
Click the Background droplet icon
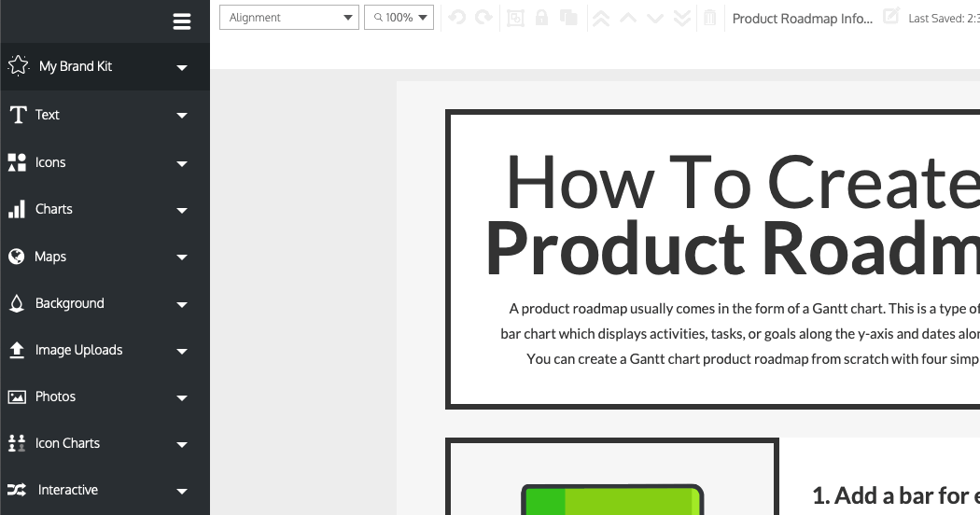tap(17, 303)
